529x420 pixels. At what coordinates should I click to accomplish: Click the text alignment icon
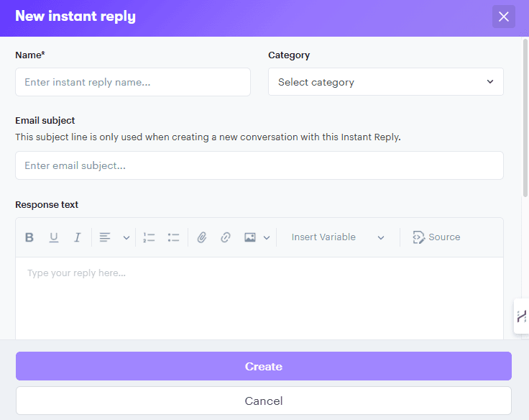tap(105, 237)
